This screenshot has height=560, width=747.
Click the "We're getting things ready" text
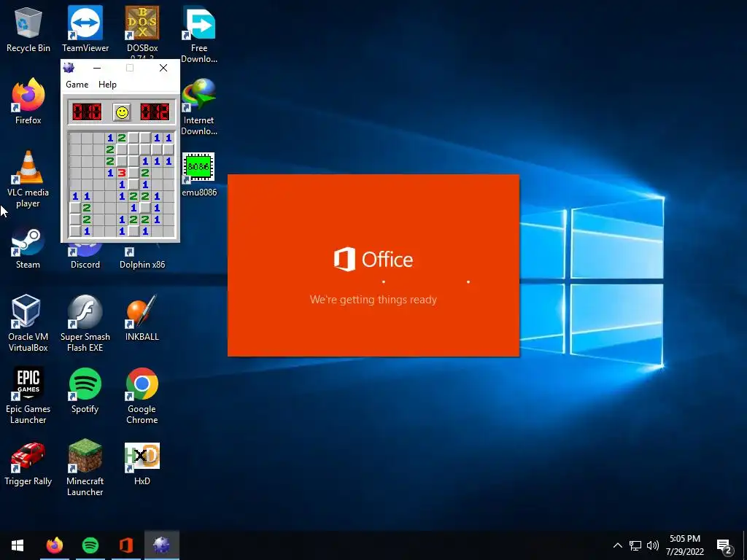pos(373,300)
